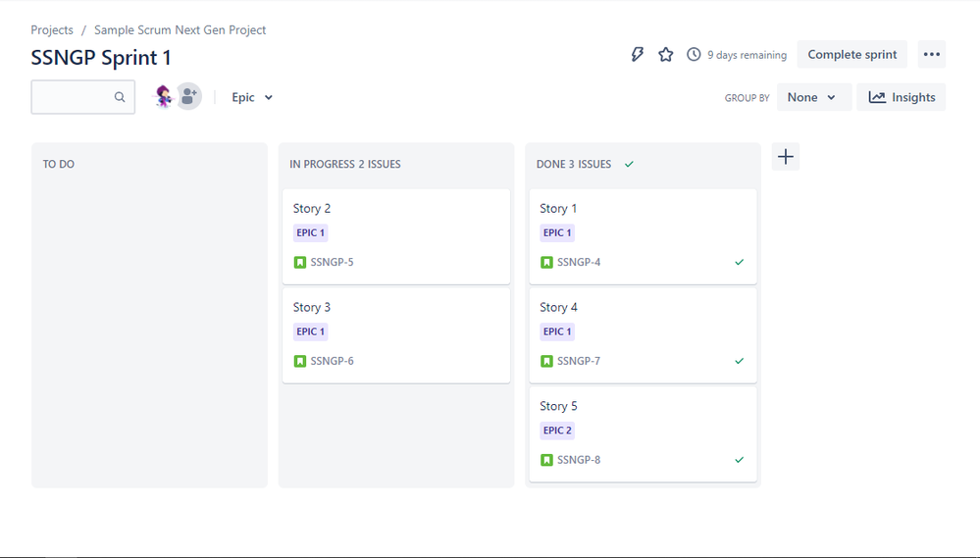Navigate to the Projects breadcrumb
980x558 pixels.
pyautogui.click(x=52, y=30)
